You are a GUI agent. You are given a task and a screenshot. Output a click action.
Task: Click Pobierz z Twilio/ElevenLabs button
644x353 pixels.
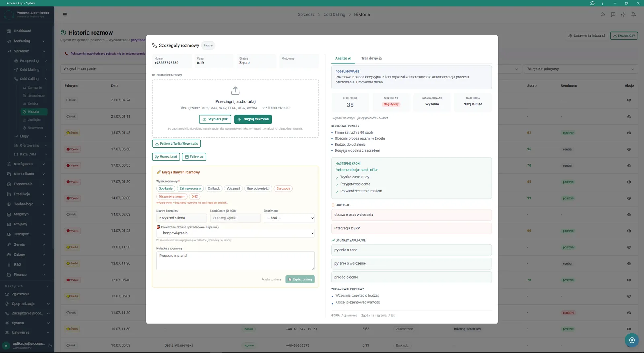pyautogui.click(x=176, y=144)
